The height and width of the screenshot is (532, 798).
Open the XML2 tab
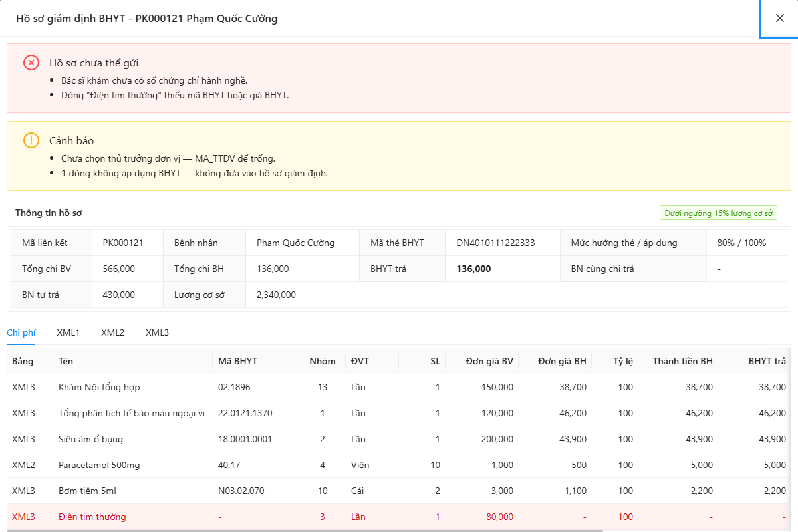[x=113, y=332]
